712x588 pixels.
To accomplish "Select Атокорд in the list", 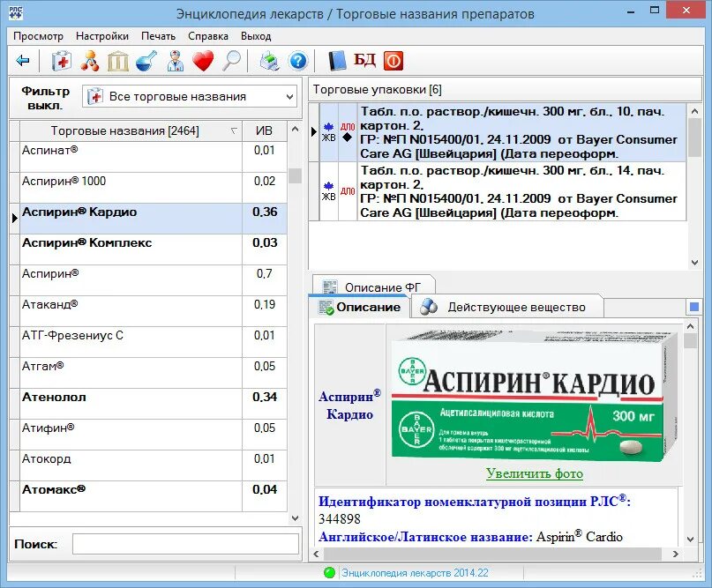I will (x=131, y=465).
